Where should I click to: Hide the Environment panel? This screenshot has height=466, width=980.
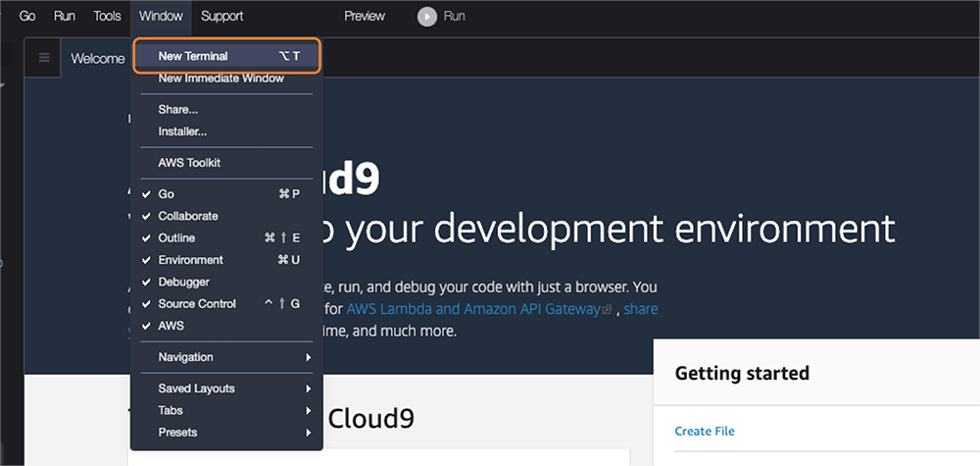pos(190,260)
